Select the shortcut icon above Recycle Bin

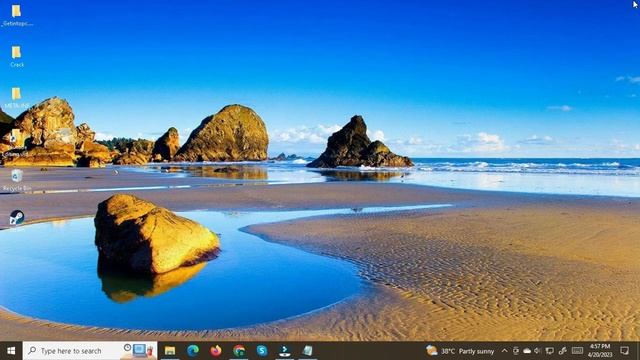click(x=16, y=142)
